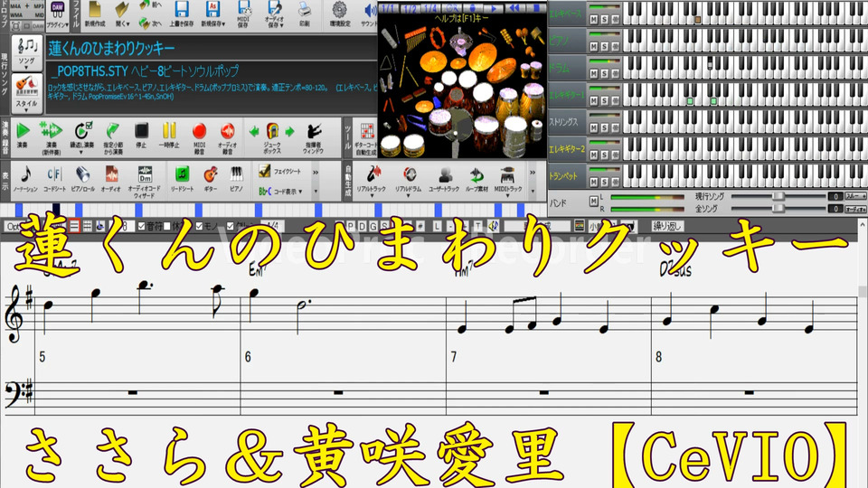Viewport: 868px width, 488px height.
Task: Open the 新規保存 save-as dropdown
Action: coord(213,14)
